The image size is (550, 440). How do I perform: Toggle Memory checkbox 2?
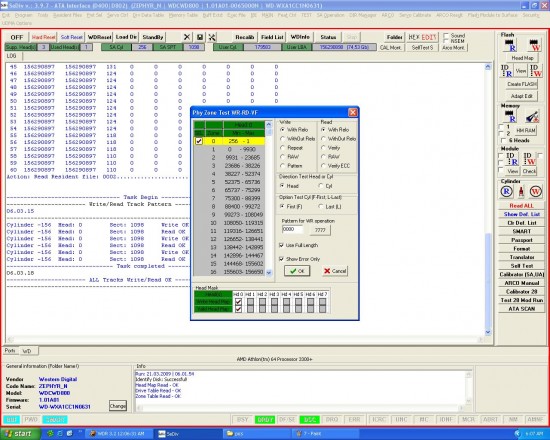pyautogui.click(x=501, y=133)
